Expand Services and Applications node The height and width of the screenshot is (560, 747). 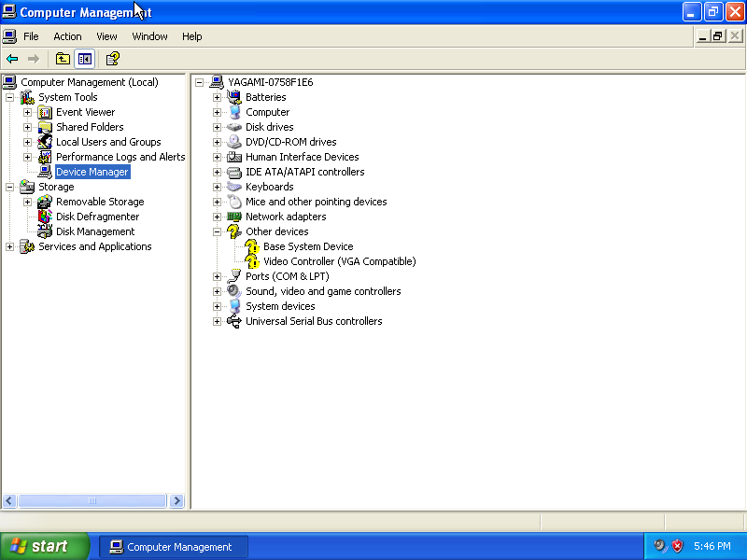[x=9, y=246]
